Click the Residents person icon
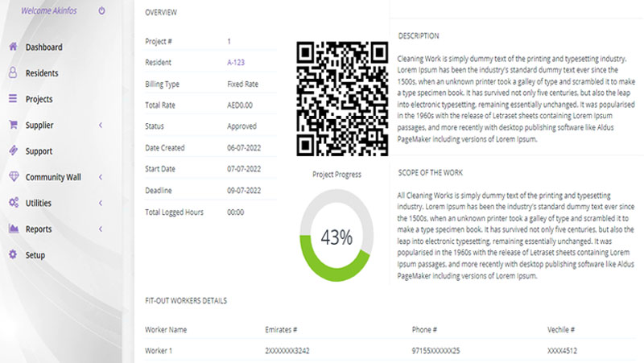The width and height of the screenshot is (644, 363). coord(13,73)
